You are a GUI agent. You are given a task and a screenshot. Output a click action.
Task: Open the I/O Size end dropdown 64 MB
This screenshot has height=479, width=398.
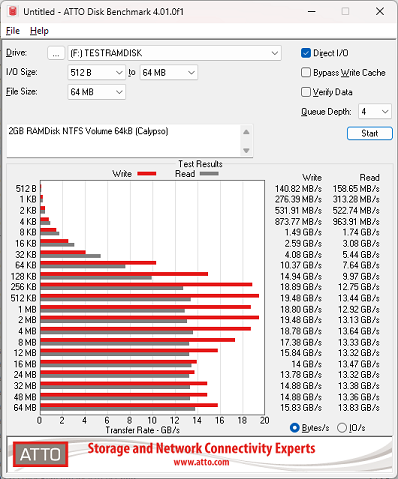(168, 72)
